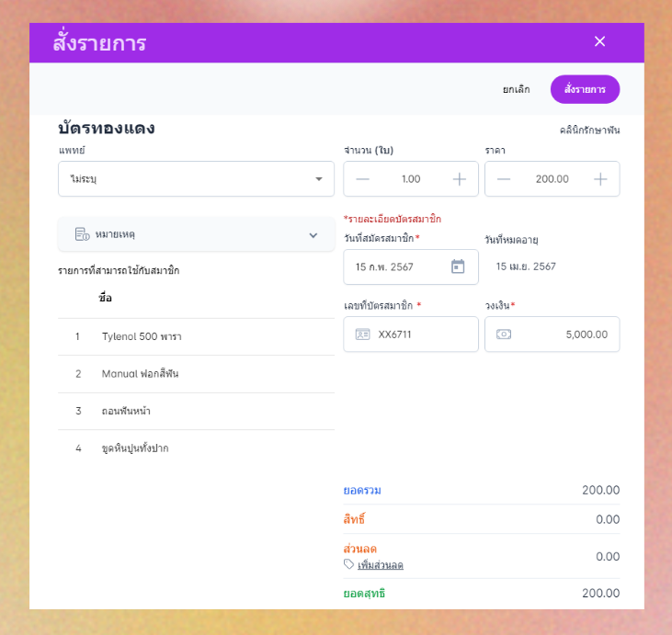Click the คลินิกรักษาฟัน clinic label
The height and width of the screenshot is (635, 672).
tap(589, 130)
